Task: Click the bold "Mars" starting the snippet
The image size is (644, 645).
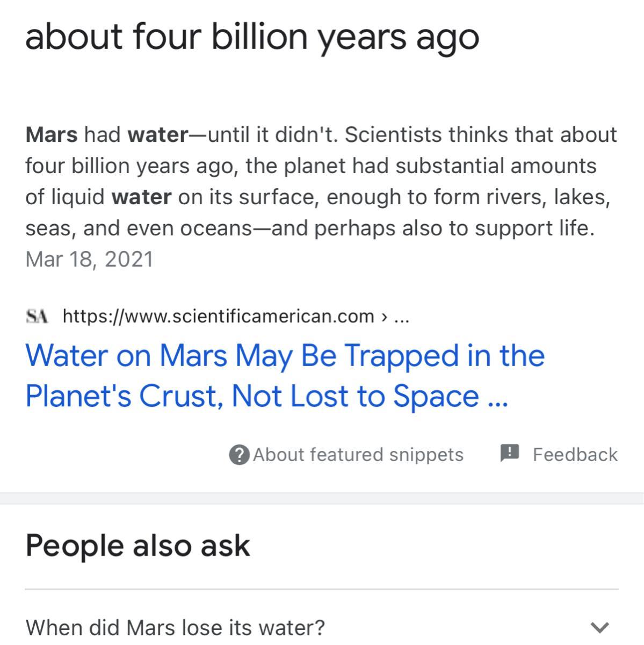Action: coord(51,134)
